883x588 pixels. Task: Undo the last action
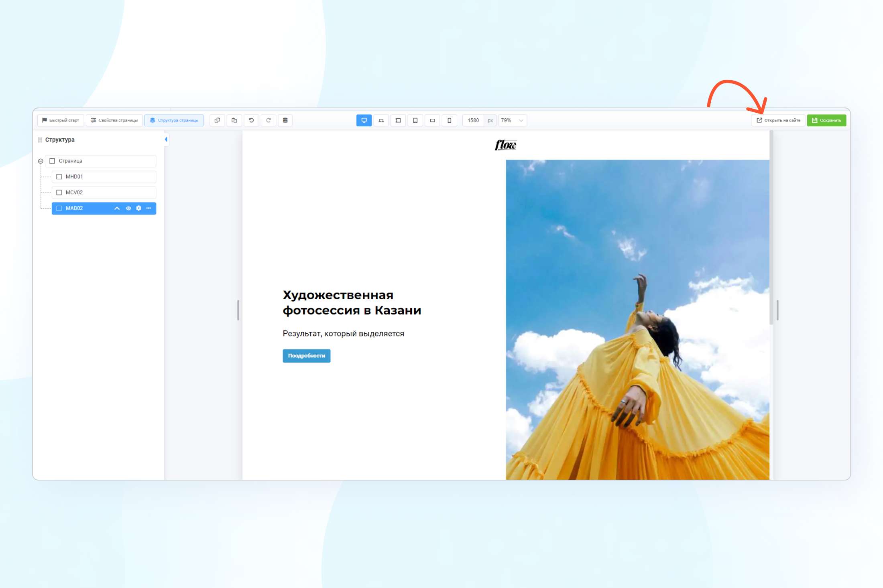coord(252,120)
